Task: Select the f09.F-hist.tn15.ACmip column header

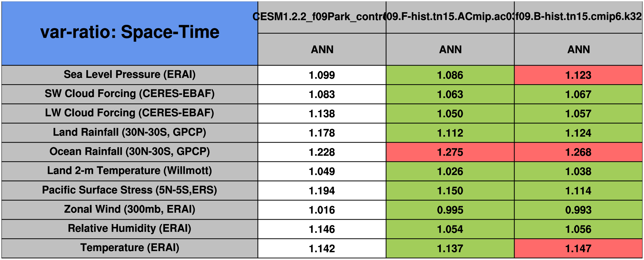Action: (x=450, y=17)
